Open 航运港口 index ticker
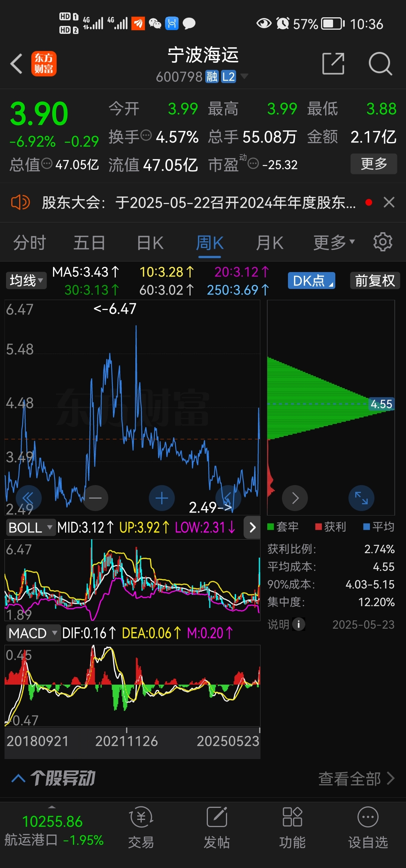The image size is (406, 868). 54,830
